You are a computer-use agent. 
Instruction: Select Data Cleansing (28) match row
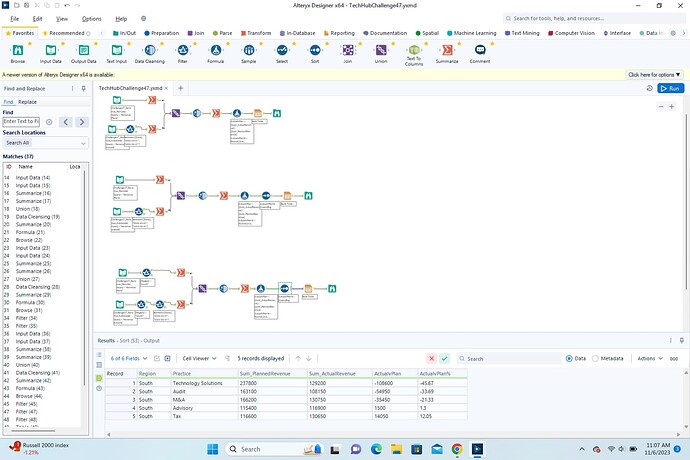38,287
